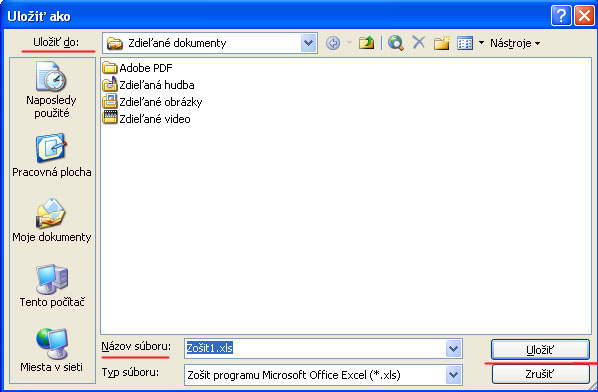Close the Uložiť ako dialog
The image size is (598, 392).
pos(585,16)
